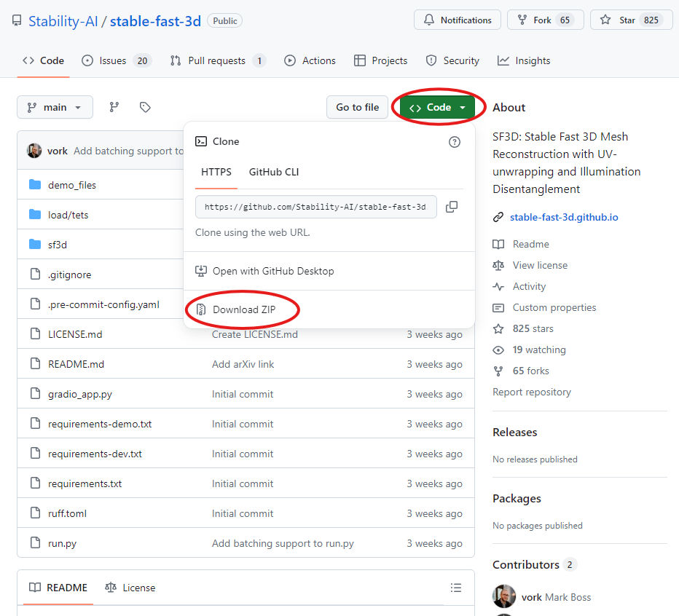679x616 pixels.
Task: Switch to the HTTPS clone tab
Action: (216, 172)
